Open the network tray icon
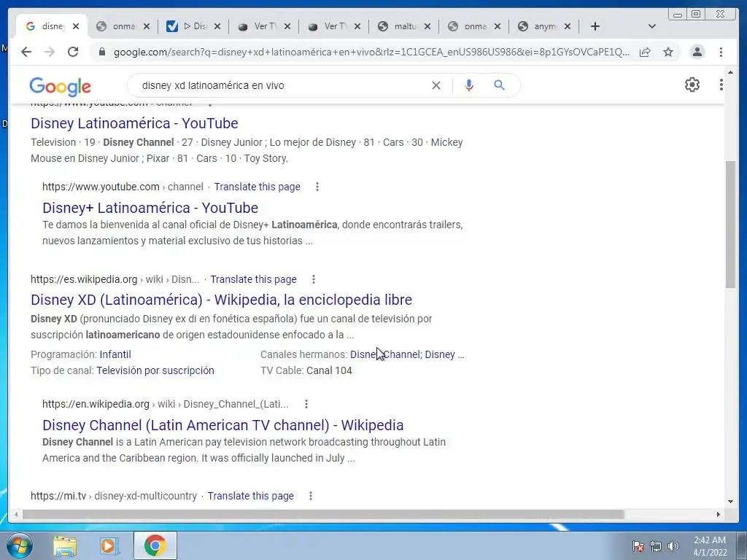747x560 pixels. pyautogui.click(x=656, y=546)
